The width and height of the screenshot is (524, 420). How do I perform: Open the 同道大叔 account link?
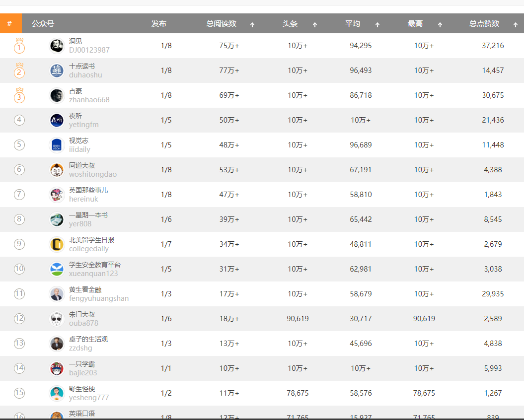(x=82, y=165)
